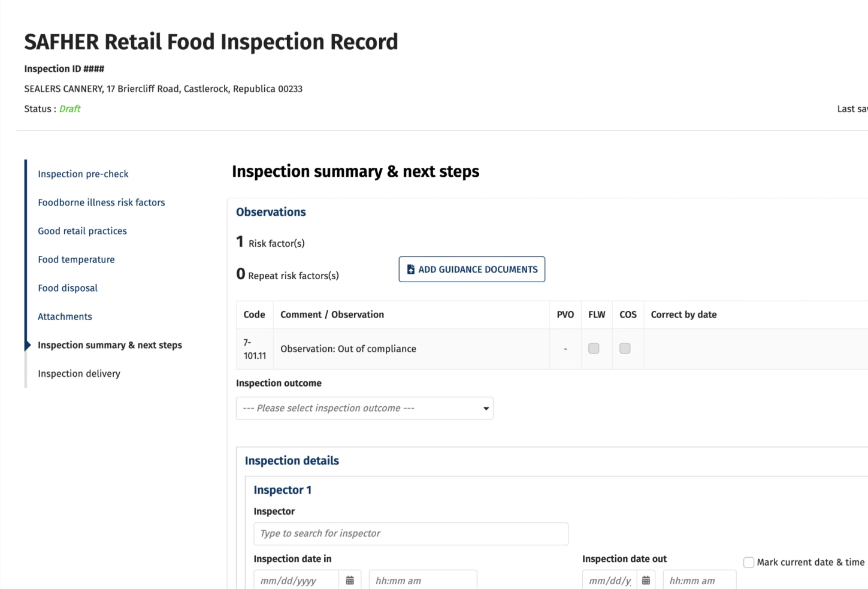This screenshot has width=868, height=589.
Task: Open the inspection outcome dropdown
Action: click(364, 408)
